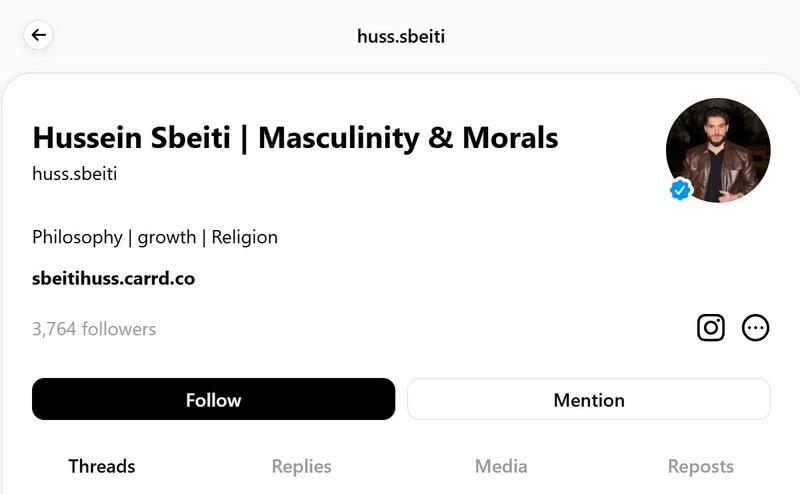800x494 pixels.
Task: Click 'Masculinity & Morals' in the heading
Action: click(408, 138)
